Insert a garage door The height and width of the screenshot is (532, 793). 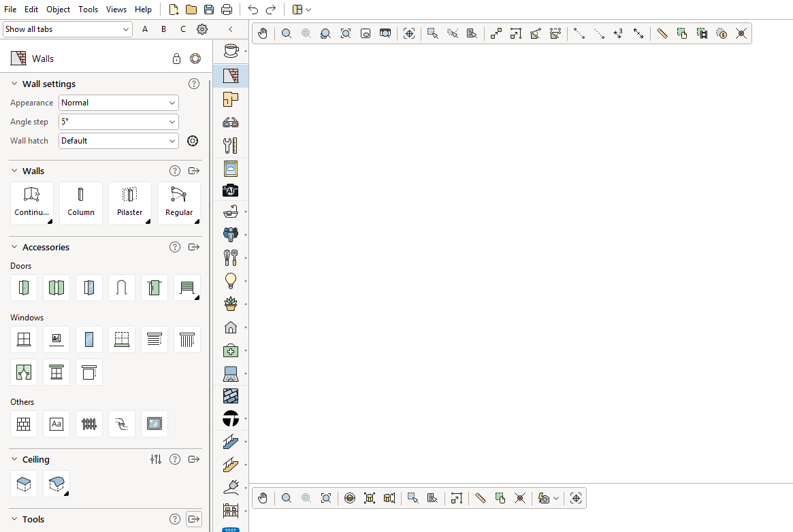(x=187, y=288)
